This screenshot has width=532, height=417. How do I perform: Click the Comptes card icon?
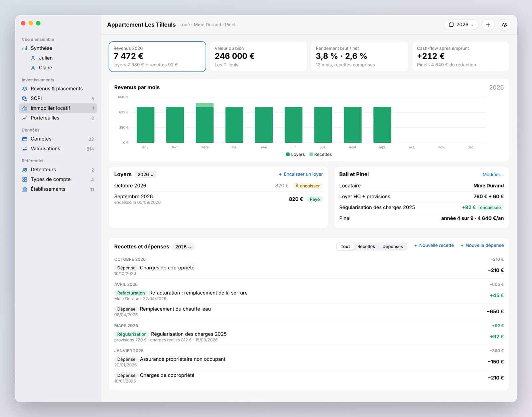[x=25, y=139]
